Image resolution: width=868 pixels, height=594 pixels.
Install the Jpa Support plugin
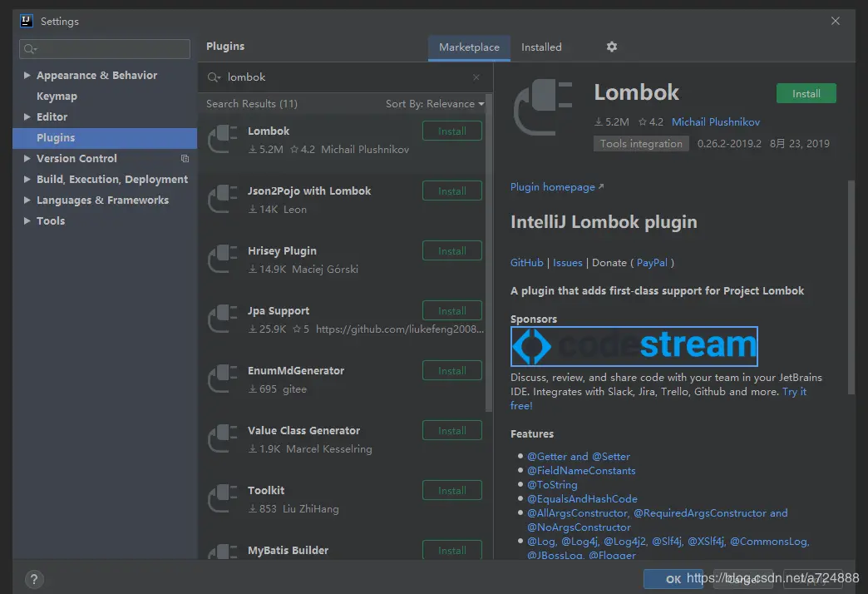(x=451, y=311)
